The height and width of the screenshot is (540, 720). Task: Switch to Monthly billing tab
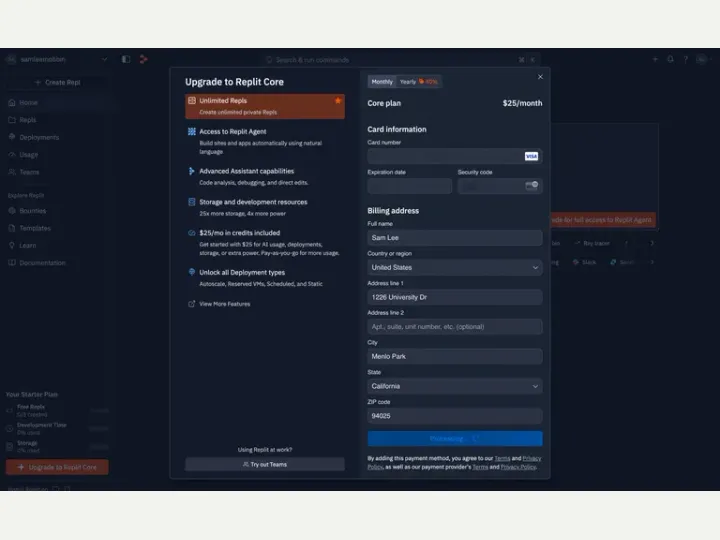(x=382, y=82)
